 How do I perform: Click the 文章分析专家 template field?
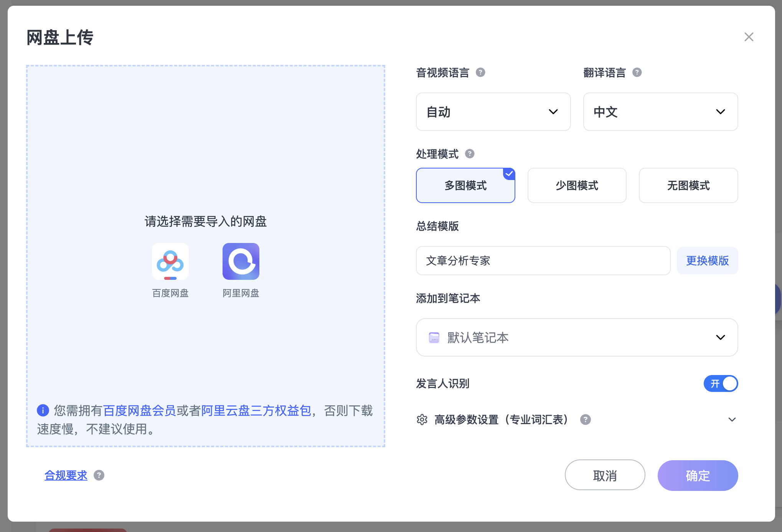pyautogui.click(x=543, y=261)
